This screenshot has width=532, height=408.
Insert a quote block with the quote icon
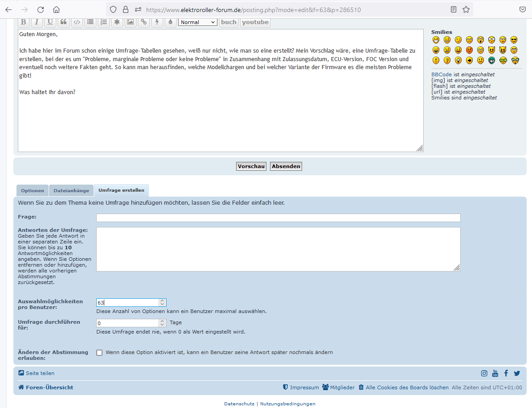pyautogui.click(x=64, y=22)
